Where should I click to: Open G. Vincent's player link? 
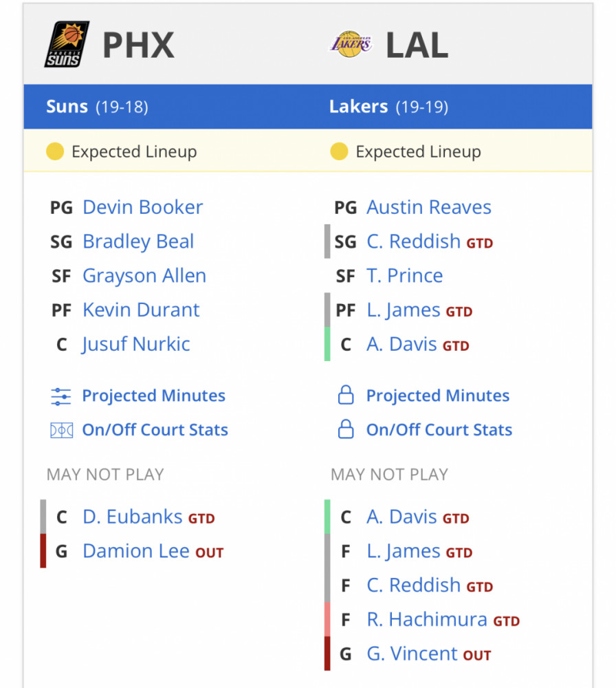[412, 654]
